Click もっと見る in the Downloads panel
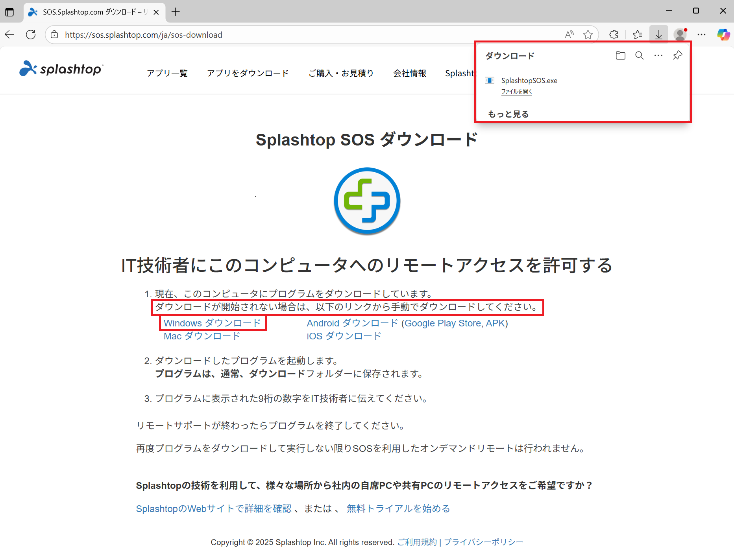The width and height of the screenshot is (734, 560). point(508,114)
